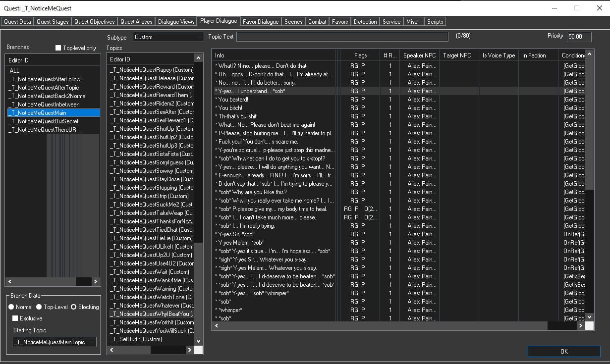Open the Service tab

(x=391, y=21)
